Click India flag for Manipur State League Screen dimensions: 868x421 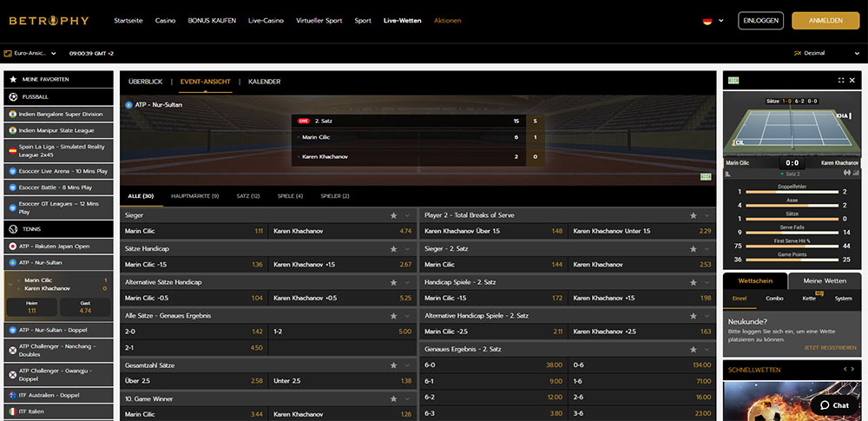click(x=13, y=131)
